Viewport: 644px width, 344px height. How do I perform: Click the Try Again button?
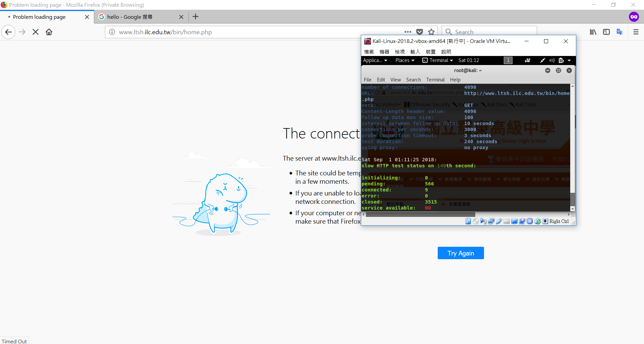click(461, 253)
